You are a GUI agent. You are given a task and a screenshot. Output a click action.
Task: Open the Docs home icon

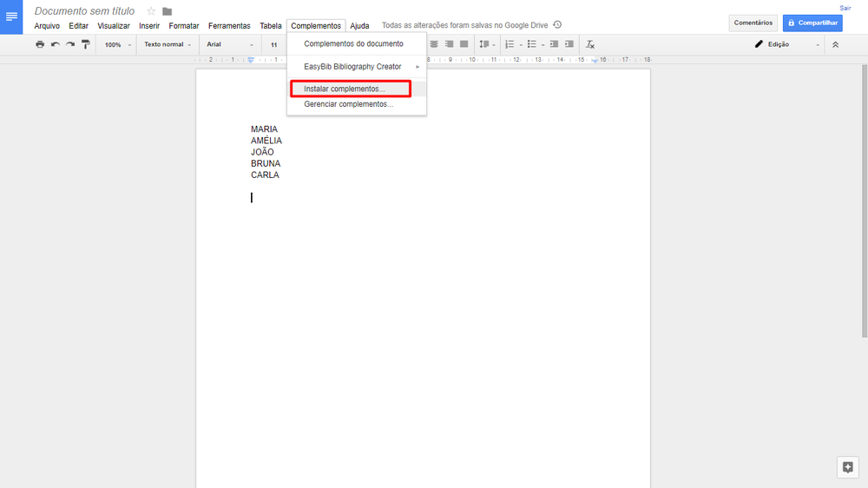pyautogui.click(x=11, y=16)
